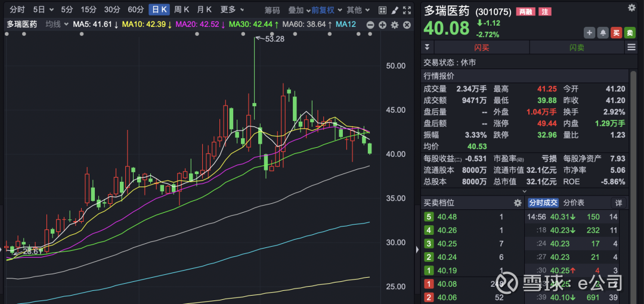Open the 5日 dropdown
The height and width of the screenshot is (304, 644).
tap(43, 10)
